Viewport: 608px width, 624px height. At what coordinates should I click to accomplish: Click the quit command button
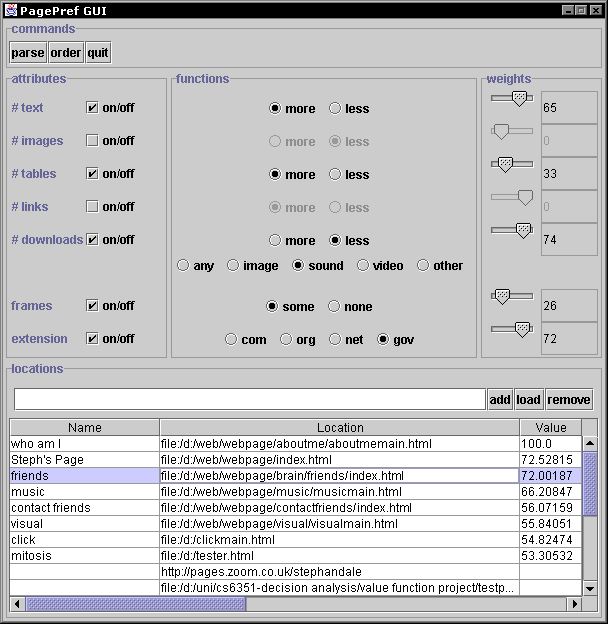[x=98, y=53]
